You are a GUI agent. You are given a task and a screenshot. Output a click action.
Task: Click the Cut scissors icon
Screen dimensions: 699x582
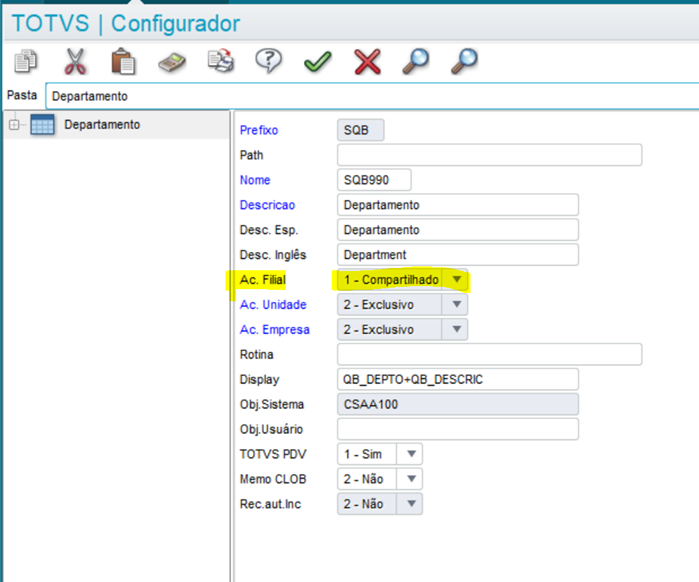(75, 61)
